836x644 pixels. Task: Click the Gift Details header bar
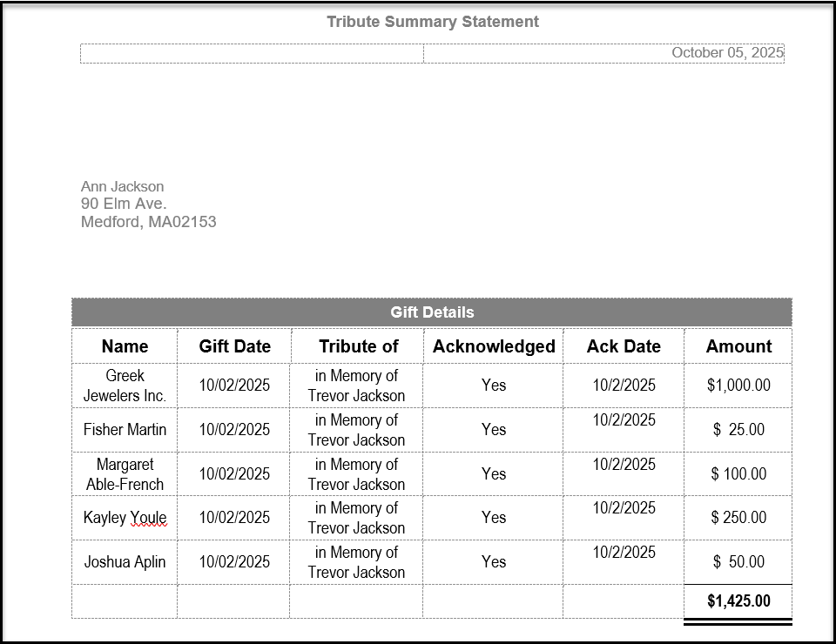[432, 312]
